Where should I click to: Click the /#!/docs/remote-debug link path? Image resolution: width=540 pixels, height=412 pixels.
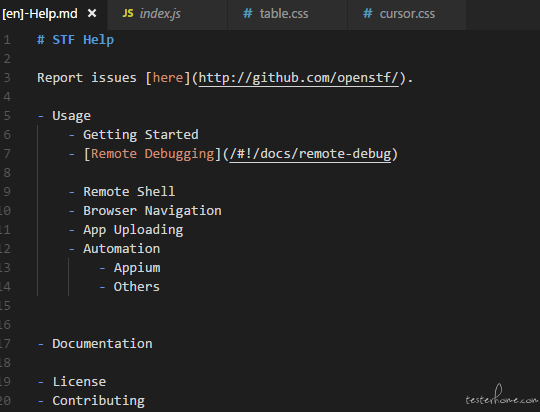(x=310, y=154)
